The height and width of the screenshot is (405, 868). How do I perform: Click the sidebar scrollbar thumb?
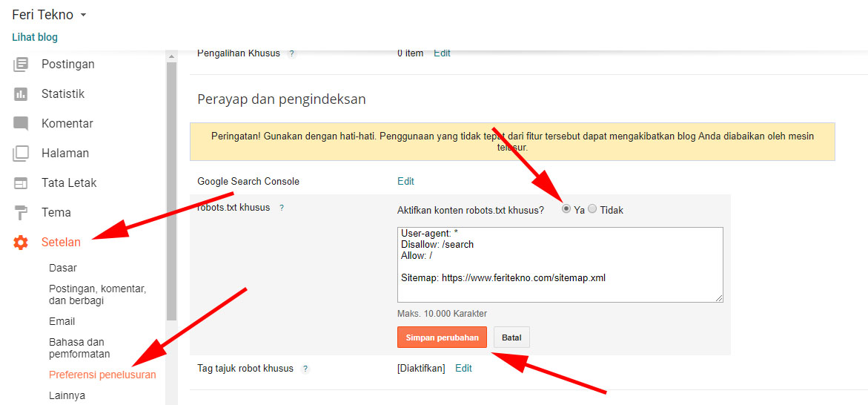pyautogui.click(x=171, y=191)
